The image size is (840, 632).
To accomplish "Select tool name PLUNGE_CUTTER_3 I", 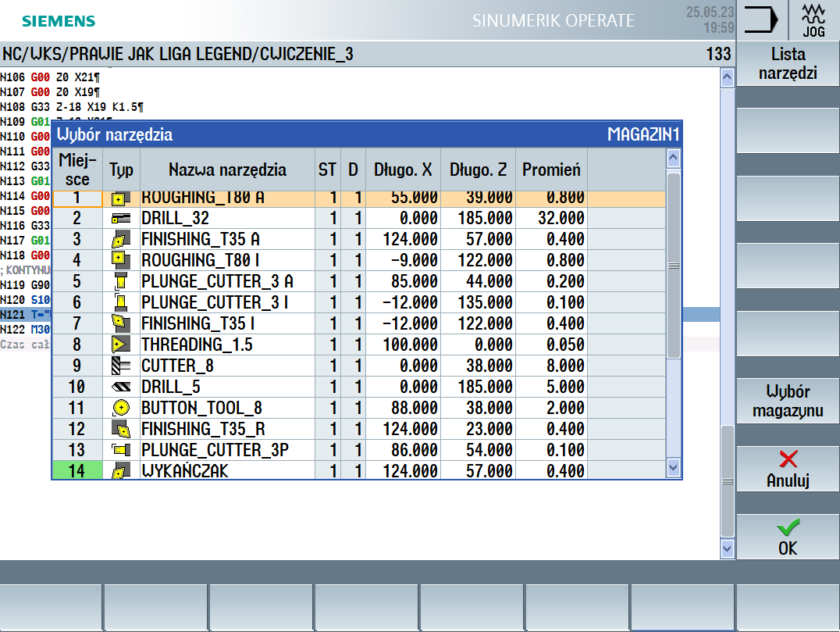I will 215,302.
